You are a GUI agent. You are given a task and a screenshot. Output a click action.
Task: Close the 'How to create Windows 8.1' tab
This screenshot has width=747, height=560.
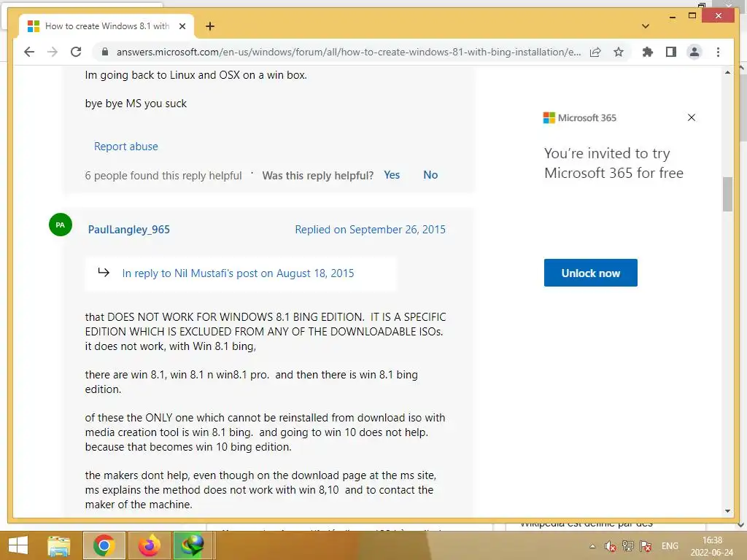point(182,26)
